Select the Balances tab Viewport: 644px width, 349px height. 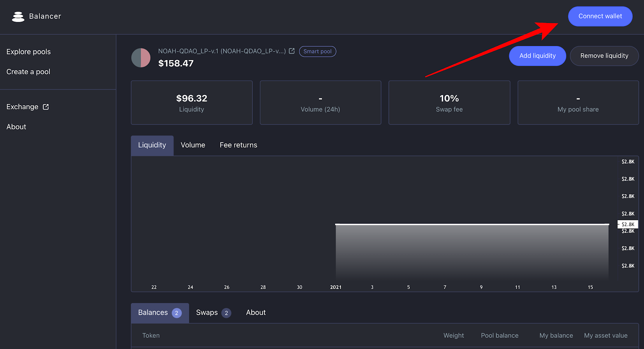(x=160, y=313)
